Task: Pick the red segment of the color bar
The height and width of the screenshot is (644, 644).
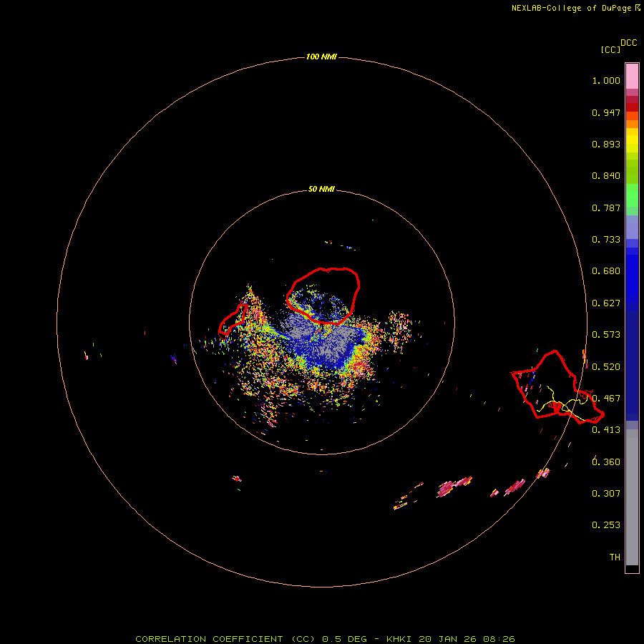Action: click(x=632, y=107)
